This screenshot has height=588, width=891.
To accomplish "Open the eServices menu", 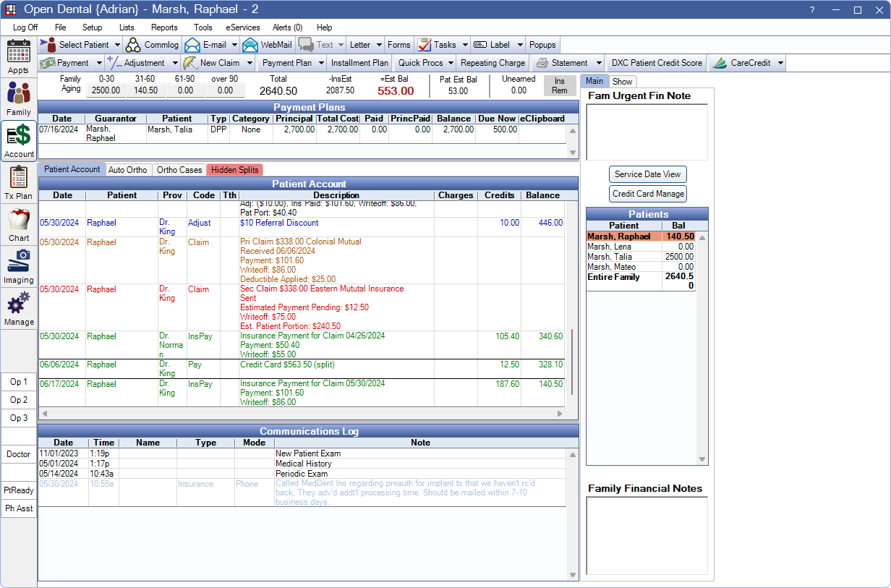I will point(242,27).
